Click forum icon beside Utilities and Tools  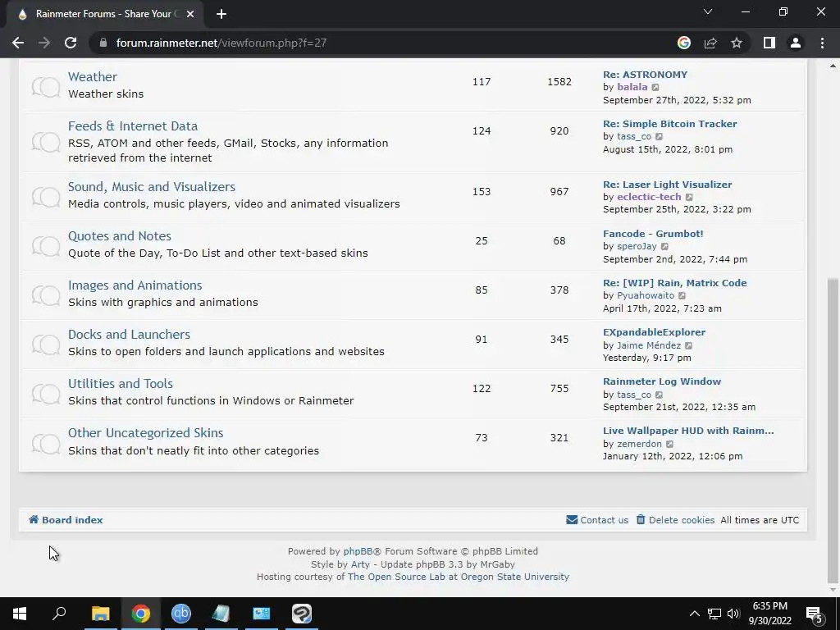click(x=46, y=394)
